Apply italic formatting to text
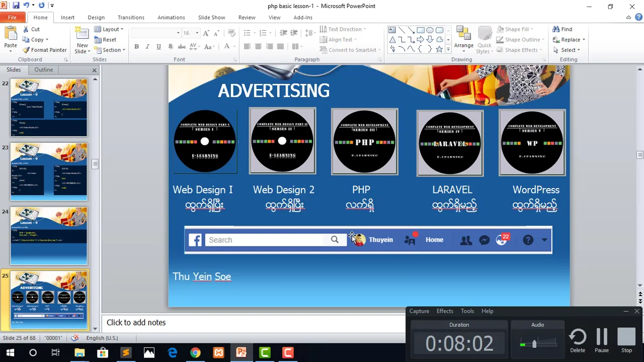Image resolution: width=644 pixels, height=362 pixels. click(147, 47)
